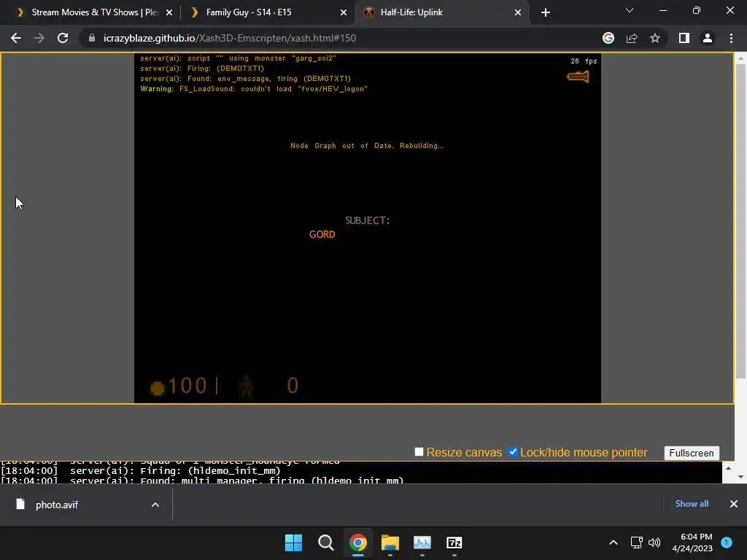Screen dimensions: 747x560
Task: Open the volume tray icon
Action: tap(654, 542)
